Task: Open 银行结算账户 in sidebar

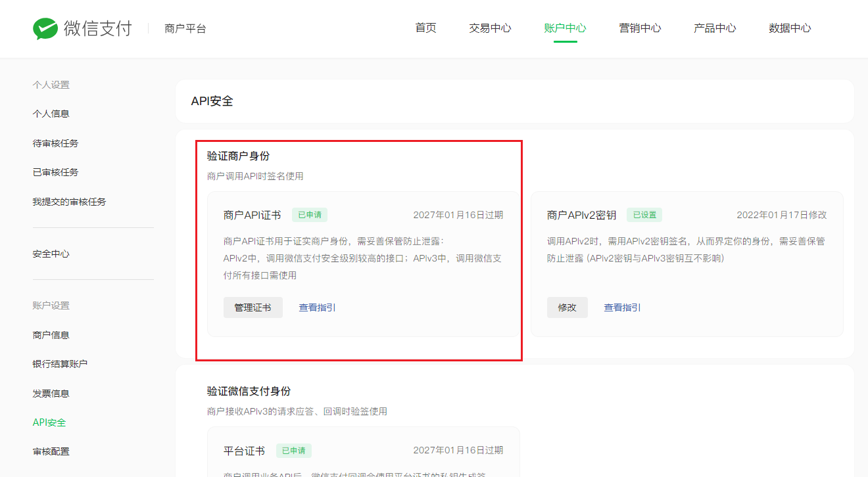Action: pyautogui.click(x=60, y=364)
